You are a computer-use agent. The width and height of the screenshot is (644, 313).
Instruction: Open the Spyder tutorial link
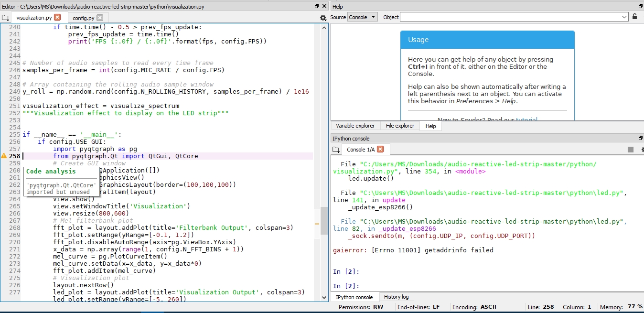pyautogui.click(x=527, y=120)
